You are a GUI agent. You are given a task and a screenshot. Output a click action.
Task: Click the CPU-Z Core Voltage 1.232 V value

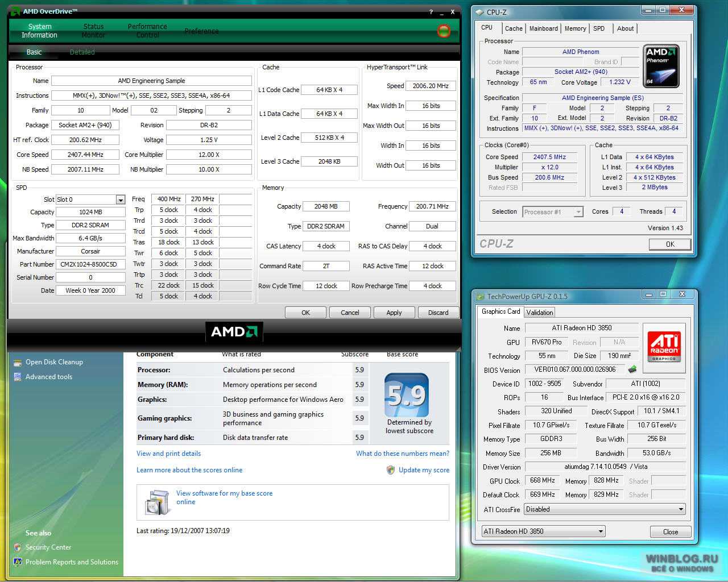pyautogui.click(x=619, y=82)
